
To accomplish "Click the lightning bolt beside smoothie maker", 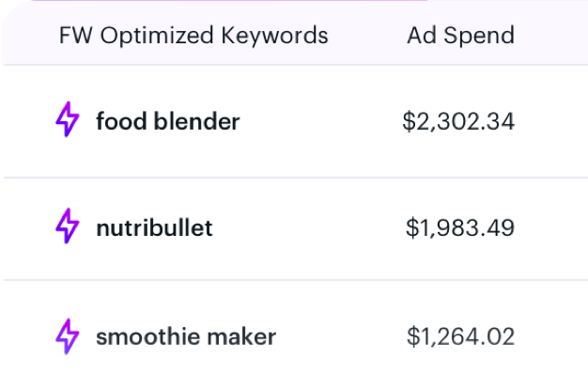I will 68,336.
